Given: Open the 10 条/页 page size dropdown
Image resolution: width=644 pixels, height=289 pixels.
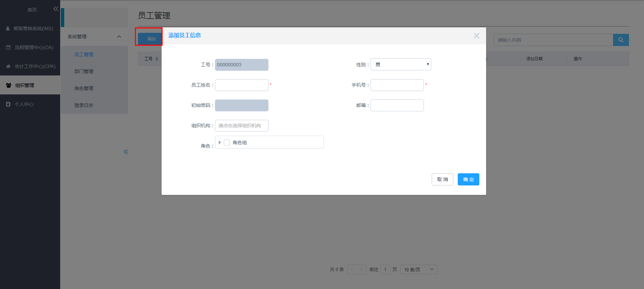Looking at the screenshot, I should 419,269.
